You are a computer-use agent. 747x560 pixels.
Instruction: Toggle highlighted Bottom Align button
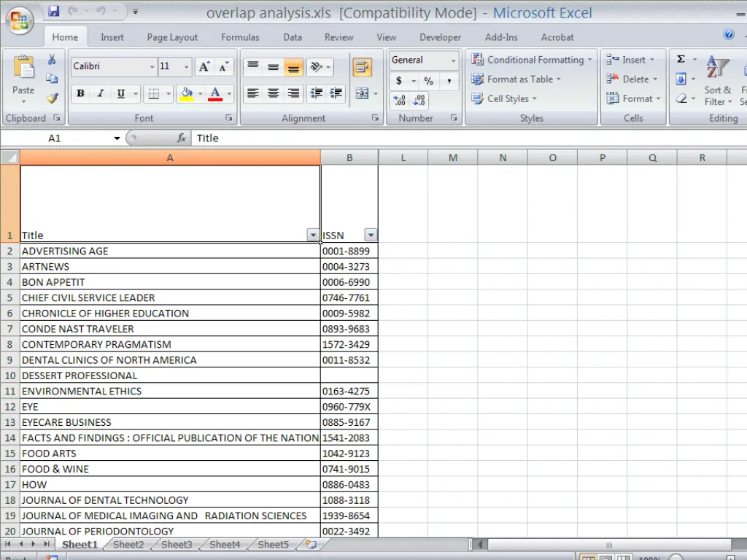pyautogui.click(x=293, y=66)
